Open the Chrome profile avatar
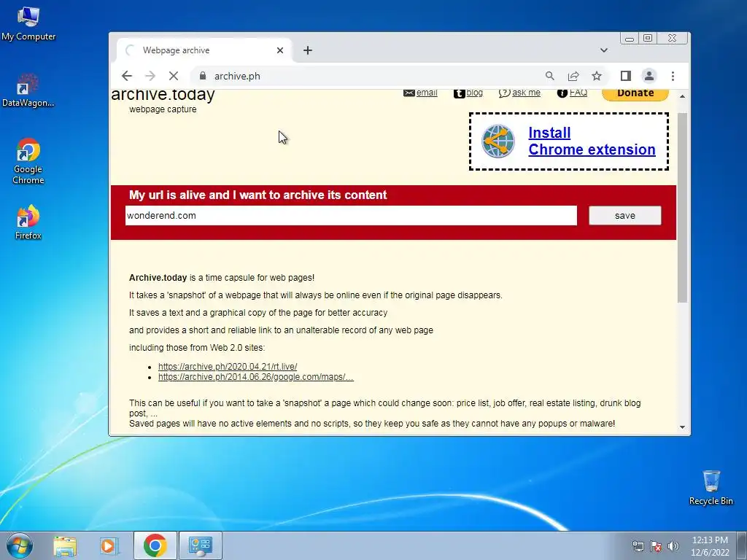This screenshot has height=560, width=747. pos(649,76)
